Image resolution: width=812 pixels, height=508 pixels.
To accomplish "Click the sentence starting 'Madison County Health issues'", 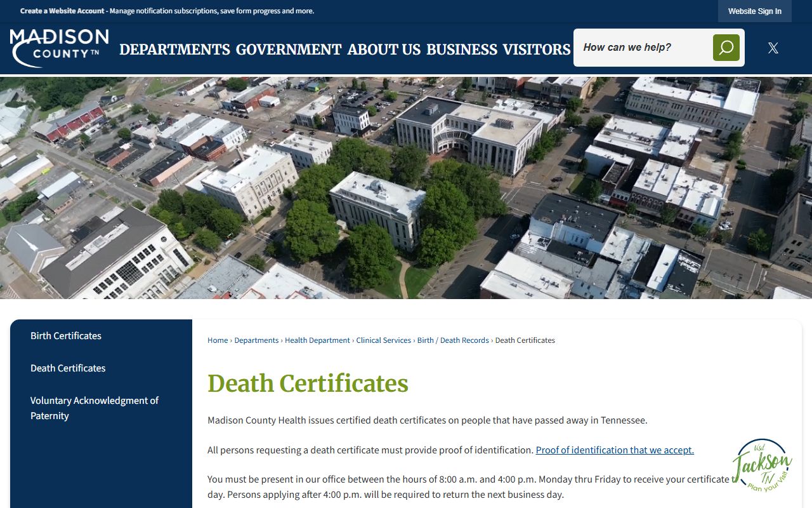I will 428,420.
